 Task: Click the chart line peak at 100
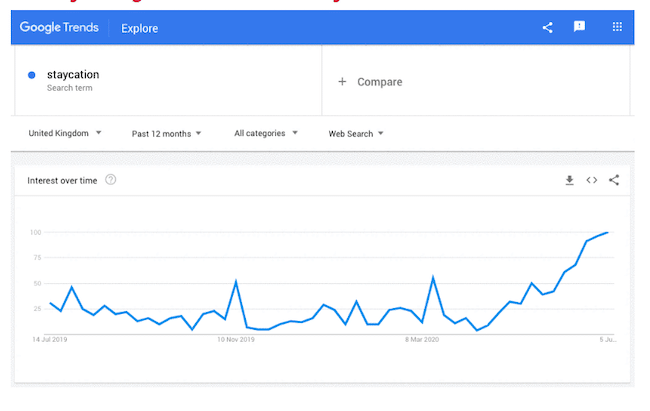pos(607,232)
